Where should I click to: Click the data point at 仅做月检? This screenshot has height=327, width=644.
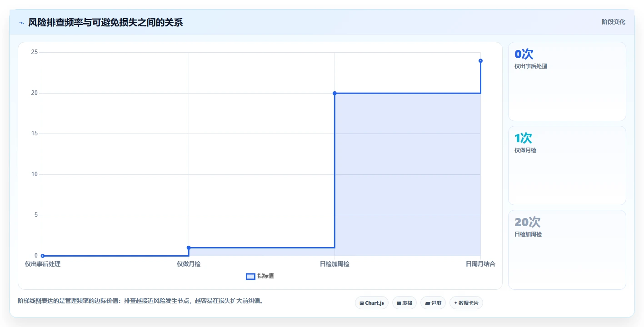pos(189,248)
